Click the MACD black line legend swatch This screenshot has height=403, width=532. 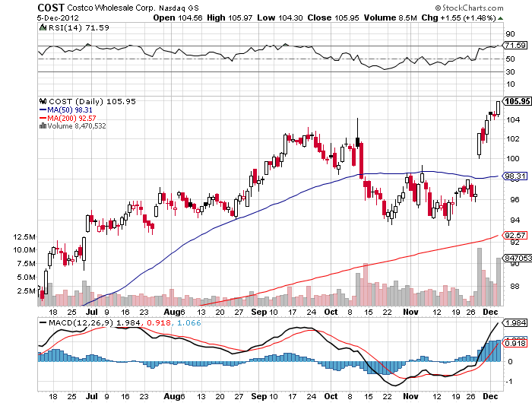coord(43,323)
